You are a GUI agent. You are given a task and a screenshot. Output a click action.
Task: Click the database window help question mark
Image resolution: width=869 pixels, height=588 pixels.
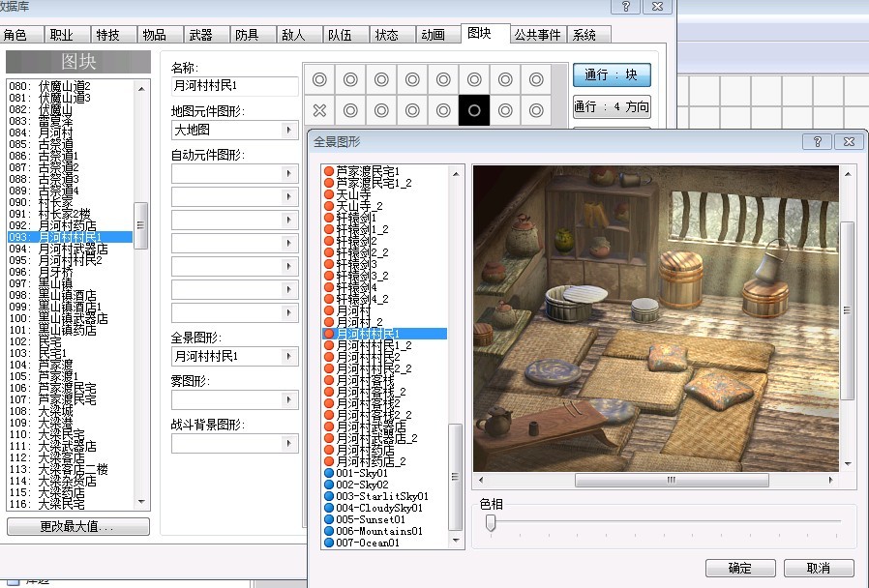tap(625, 6)
